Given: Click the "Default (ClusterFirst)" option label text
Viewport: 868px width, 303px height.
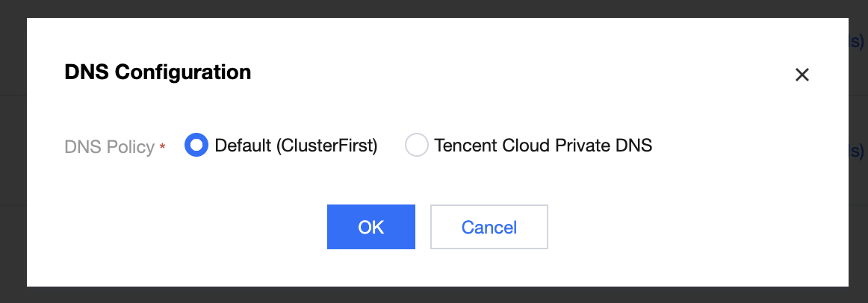Looking at the screenshot, I should 296,146.
